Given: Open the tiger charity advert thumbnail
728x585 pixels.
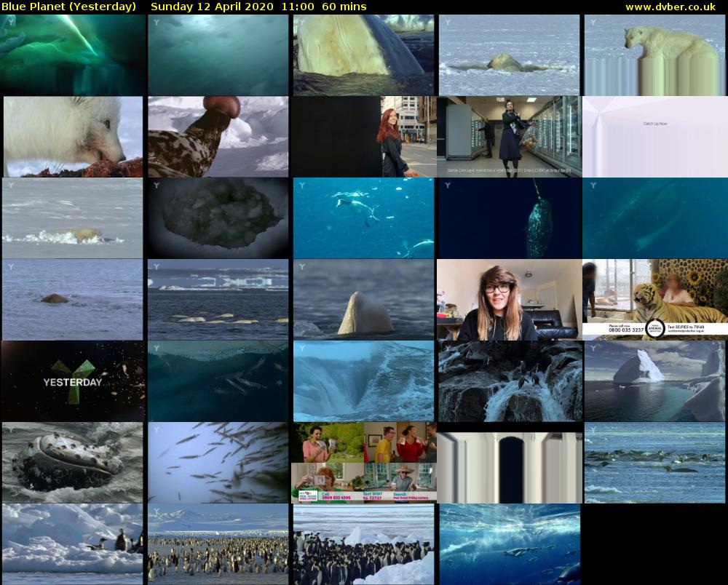Looking at the screenshot, I should 654,299.
